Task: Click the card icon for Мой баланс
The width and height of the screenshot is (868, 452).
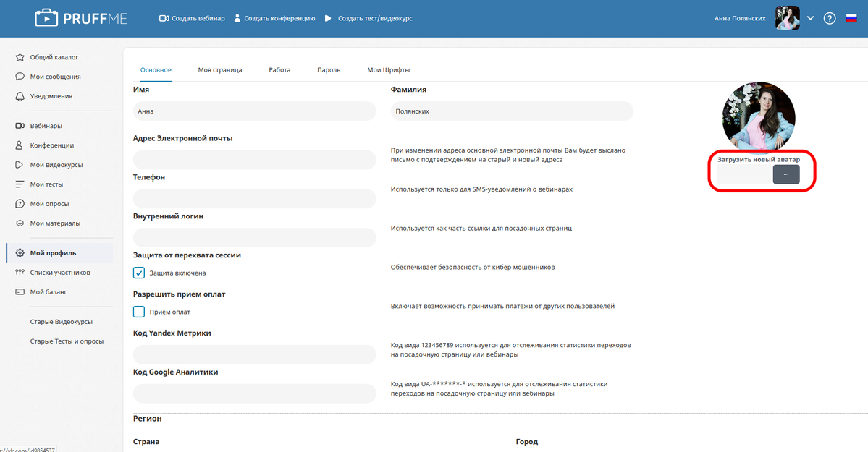Action: point(20,291)
